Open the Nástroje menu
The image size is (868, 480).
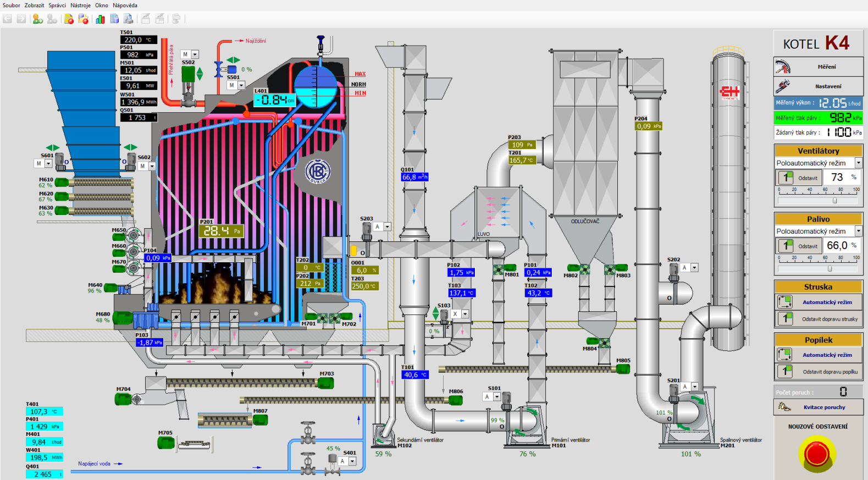80,5
